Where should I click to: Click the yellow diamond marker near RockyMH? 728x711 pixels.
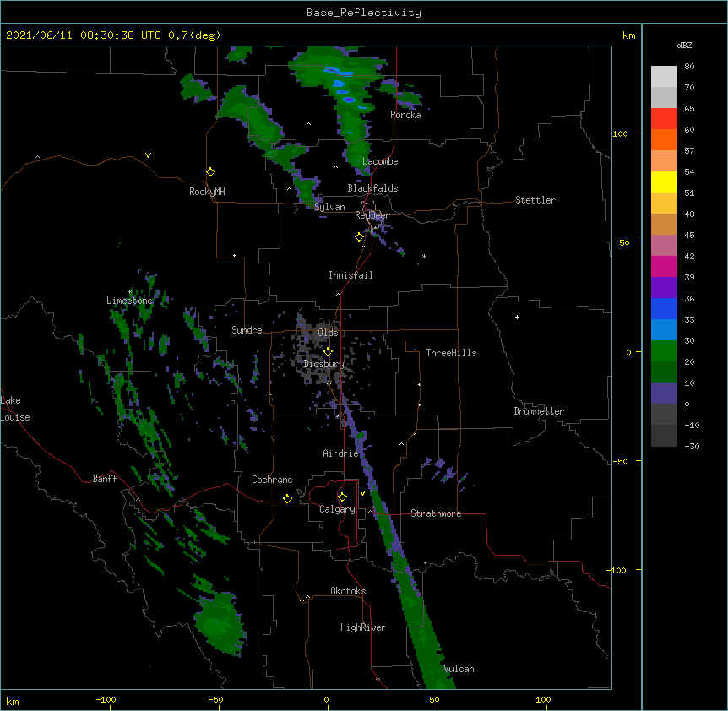pos(210,172)
